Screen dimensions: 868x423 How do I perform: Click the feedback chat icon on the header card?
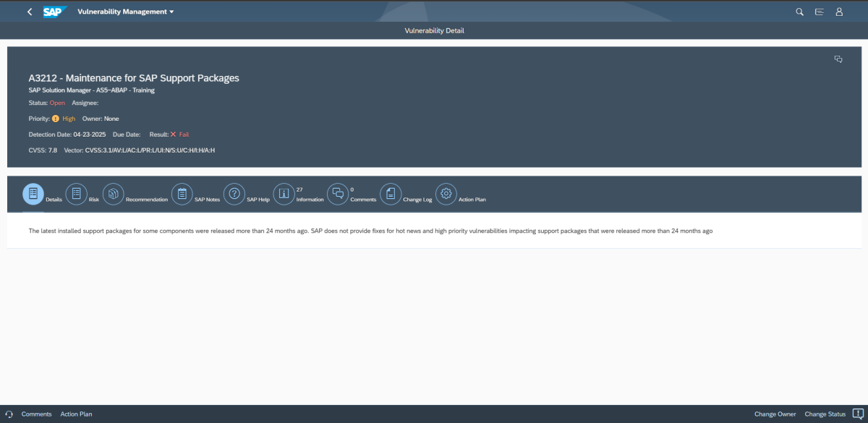point(838,59)
